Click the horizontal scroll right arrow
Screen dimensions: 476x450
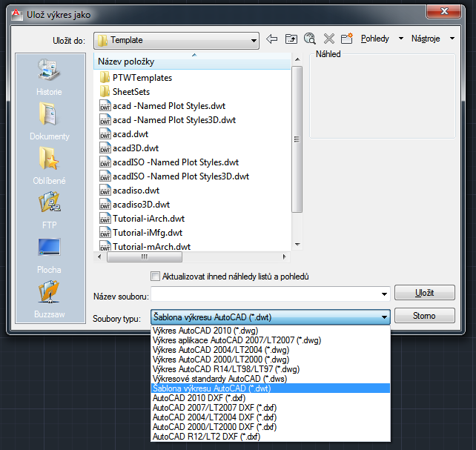pyautogui.click(x=284, y=257)
